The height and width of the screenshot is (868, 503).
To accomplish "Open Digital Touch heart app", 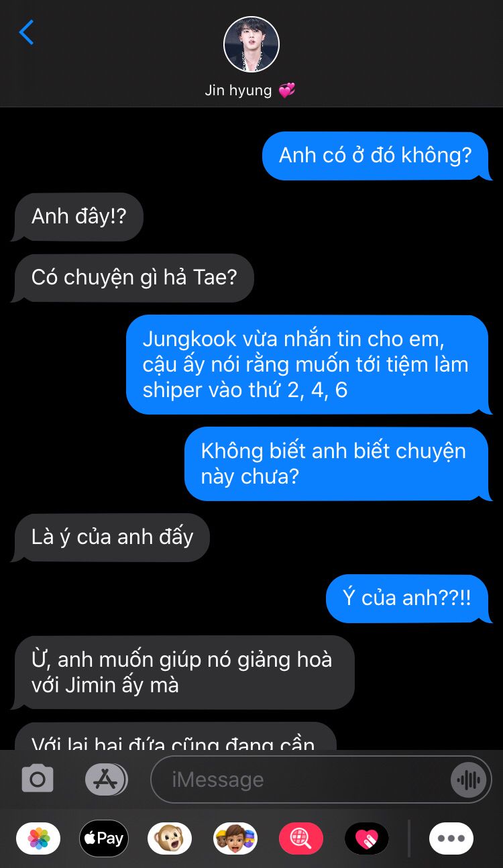I will pyautogui.click(x=367, y=838).
